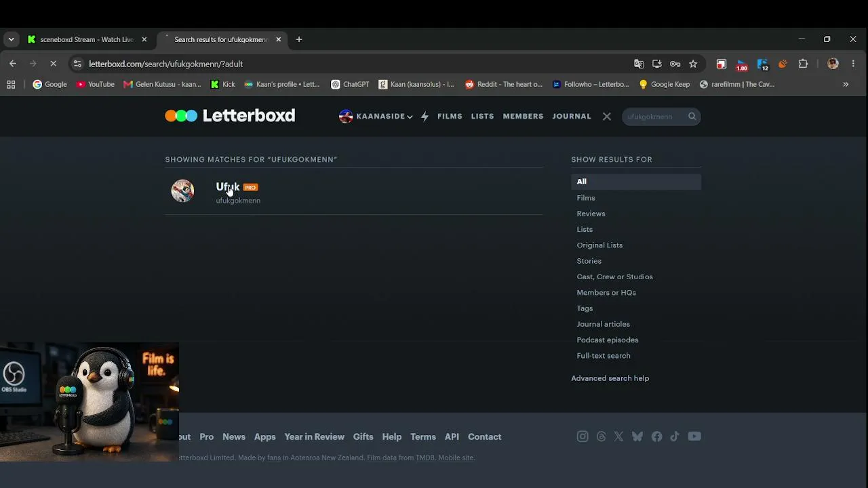Close the sceneboxd Stream tab

pos(144,39)
